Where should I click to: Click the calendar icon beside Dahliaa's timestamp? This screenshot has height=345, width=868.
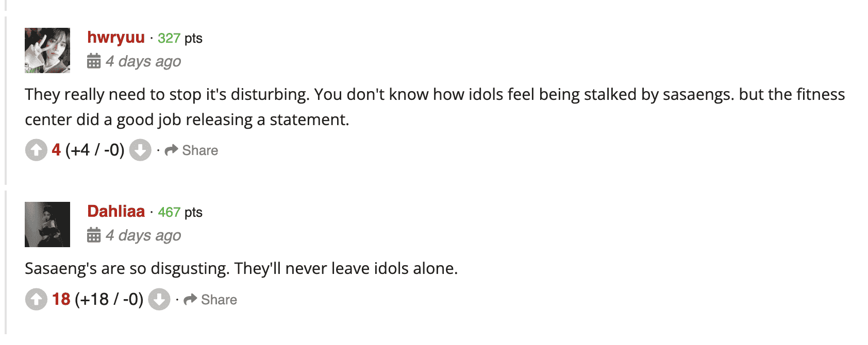93,235
